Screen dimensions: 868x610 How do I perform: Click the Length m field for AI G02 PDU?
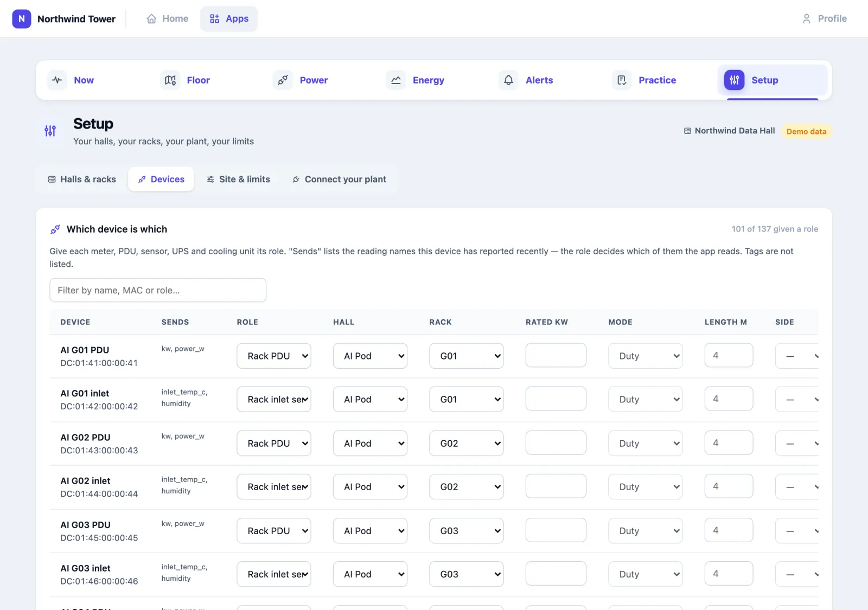pyautogui.click(x=729, y=442)
